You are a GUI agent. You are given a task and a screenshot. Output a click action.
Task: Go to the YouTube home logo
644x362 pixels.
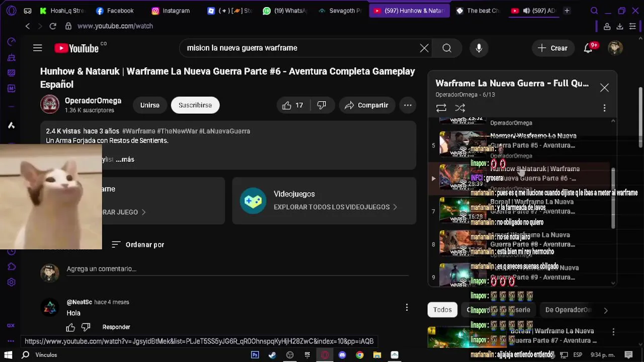click(77, 48)
